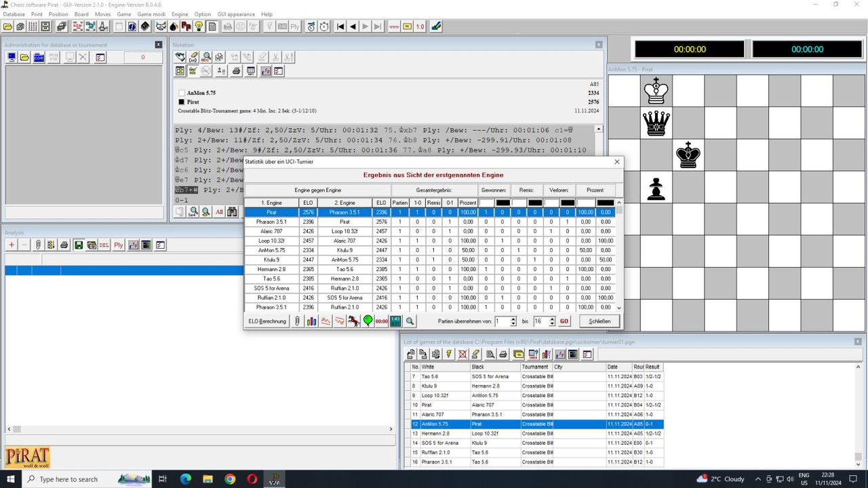Click the ELO-Berechnung button

click(267, 321)
